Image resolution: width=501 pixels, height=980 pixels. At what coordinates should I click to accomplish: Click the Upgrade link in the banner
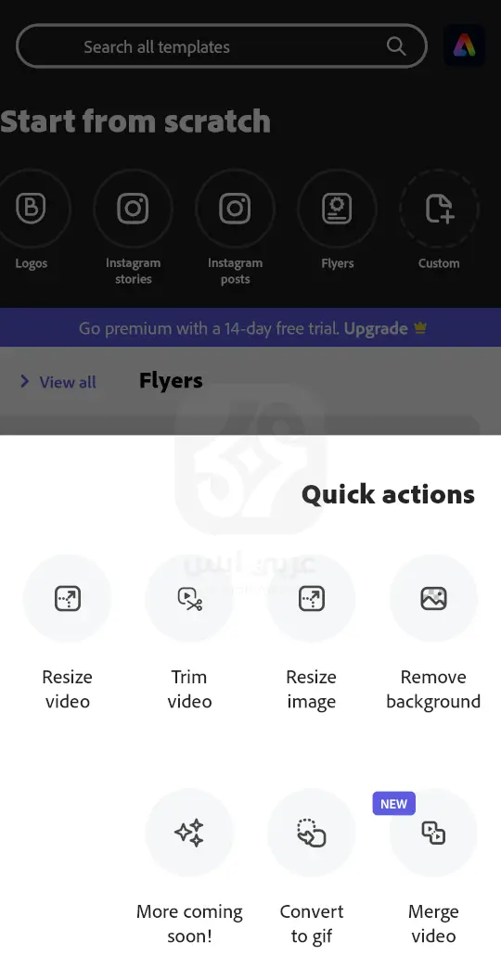376,328
